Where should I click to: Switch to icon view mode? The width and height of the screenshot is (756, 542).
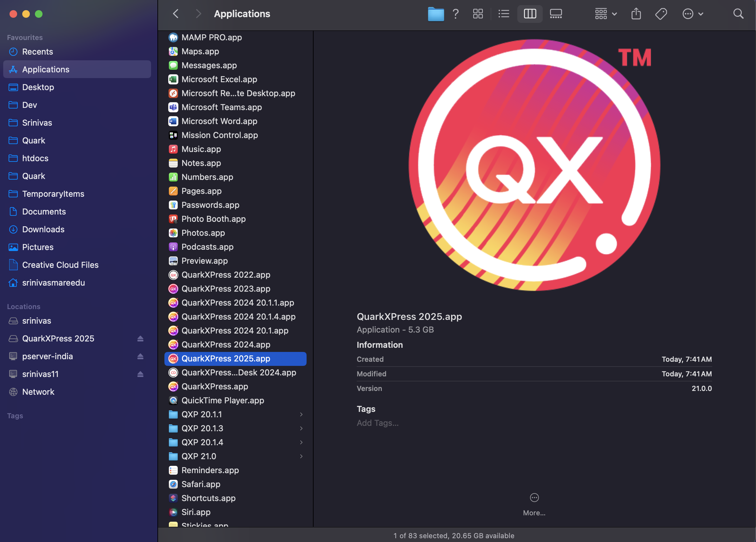[478, 14]
